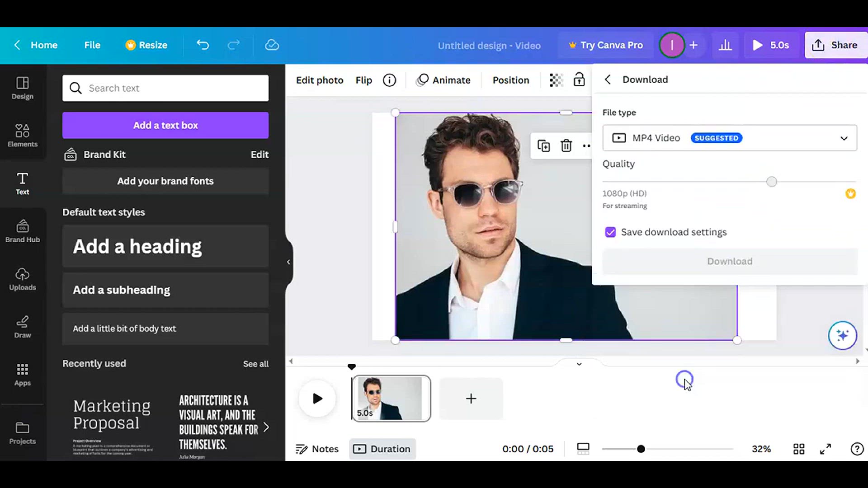Viewport: 868px width, 488px height.
Task: Add a subheading text style
Action: tap(165, 290)
